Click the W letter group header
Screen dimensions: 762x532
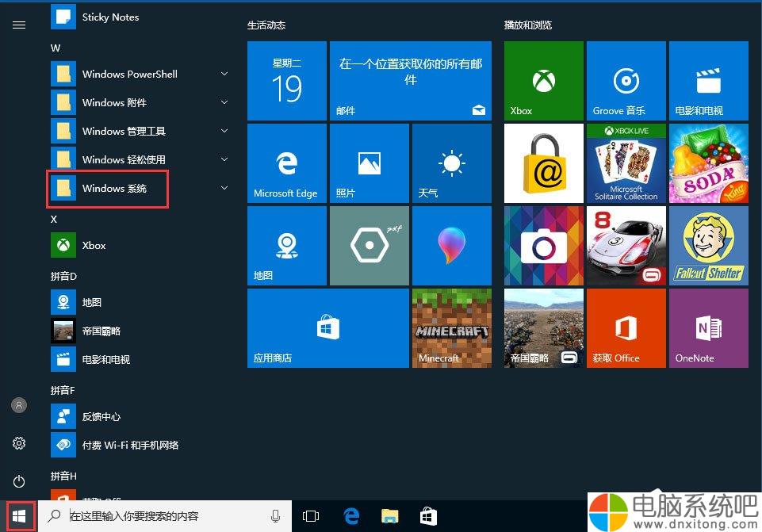pyautogui.click(x=56, y=48)
